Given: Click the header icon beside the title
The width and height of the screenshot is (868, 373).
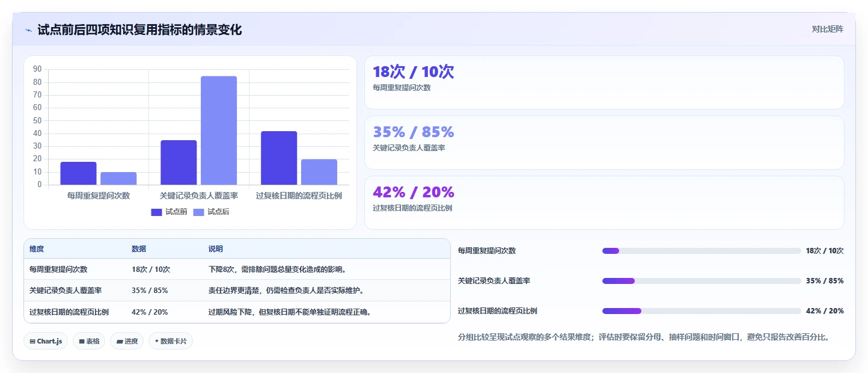Looking at the screenshot, I should pos(29,30).
